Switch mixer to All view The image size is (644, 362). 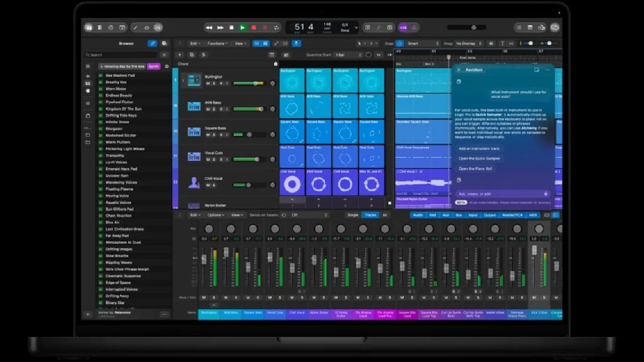385,215
